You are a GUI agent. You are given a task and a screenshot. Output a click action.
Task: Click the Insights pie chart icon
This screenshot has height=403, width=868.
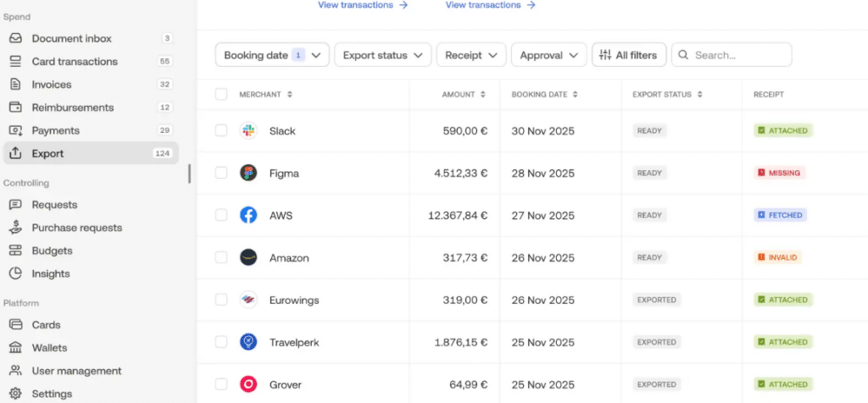(x=15, y=273)
